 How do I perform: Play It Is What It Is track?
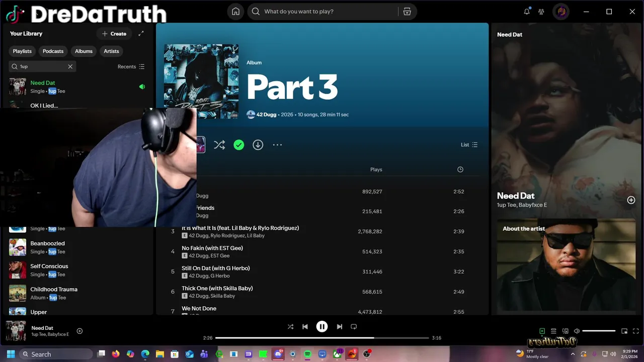point(240,228)
